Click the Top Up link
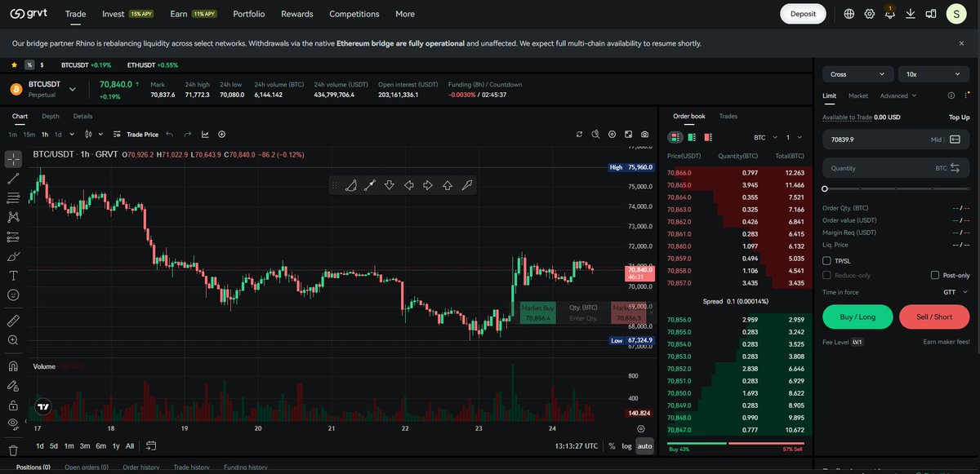980x474 pixels. 960,117
